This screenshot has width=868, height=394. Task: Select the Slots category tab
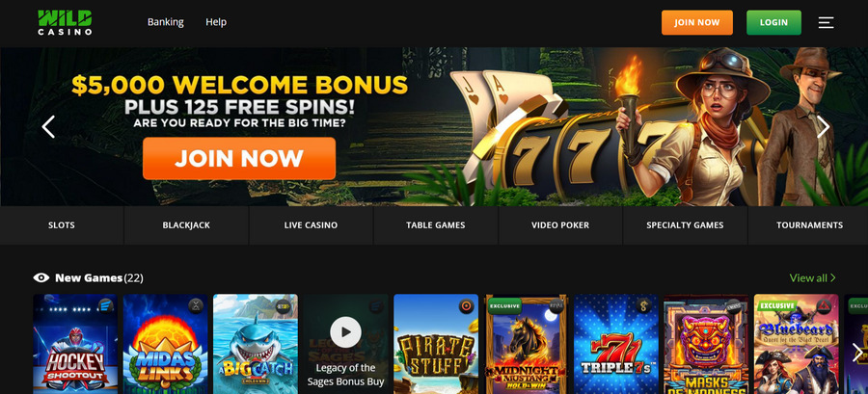pyautogui.click(x=62, y=225)
